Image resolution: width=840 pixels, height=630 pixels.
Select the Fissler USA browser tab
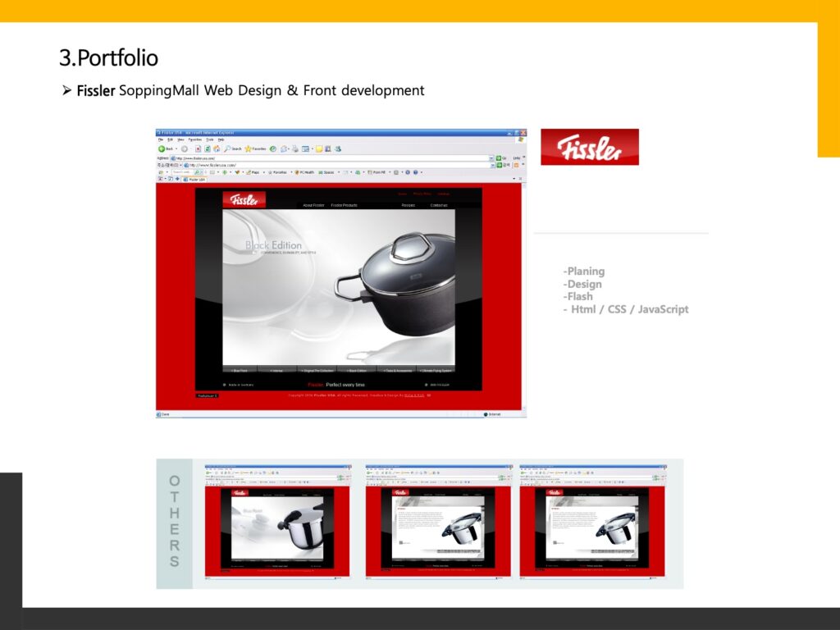click(195, 179)
